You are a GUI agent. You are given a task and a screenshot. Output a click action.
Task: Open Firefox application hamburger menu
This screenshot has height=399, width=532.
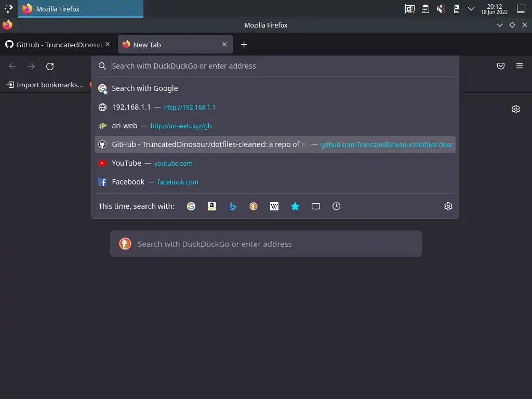click(x=520, y=66)
